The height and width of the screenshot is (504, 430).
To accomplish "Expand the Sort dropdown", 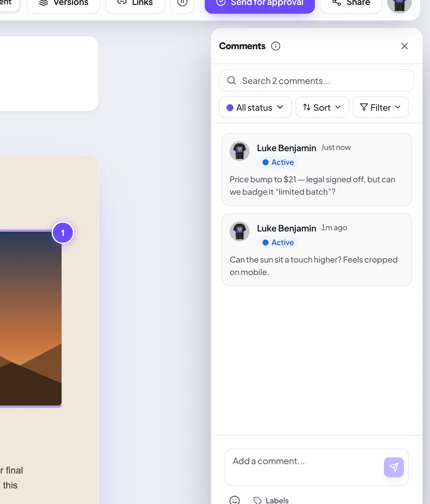I will tap(322, 107).
